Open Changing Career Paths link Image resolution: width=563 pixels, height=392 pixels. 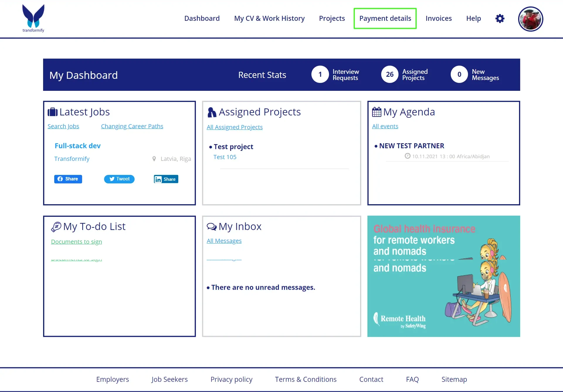point(132,126)
